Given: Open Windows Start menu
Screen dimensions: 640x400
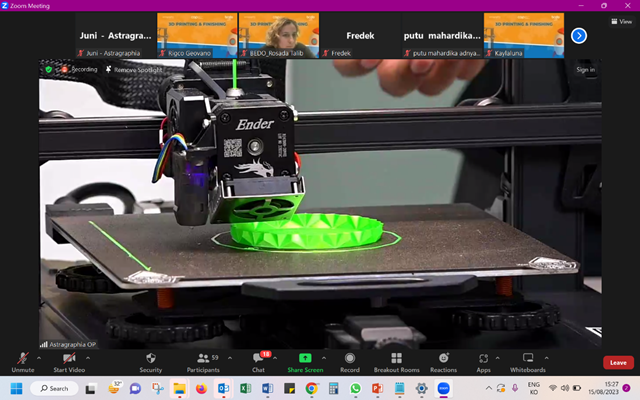Looking at the screenshot, I should click(16, 388).
